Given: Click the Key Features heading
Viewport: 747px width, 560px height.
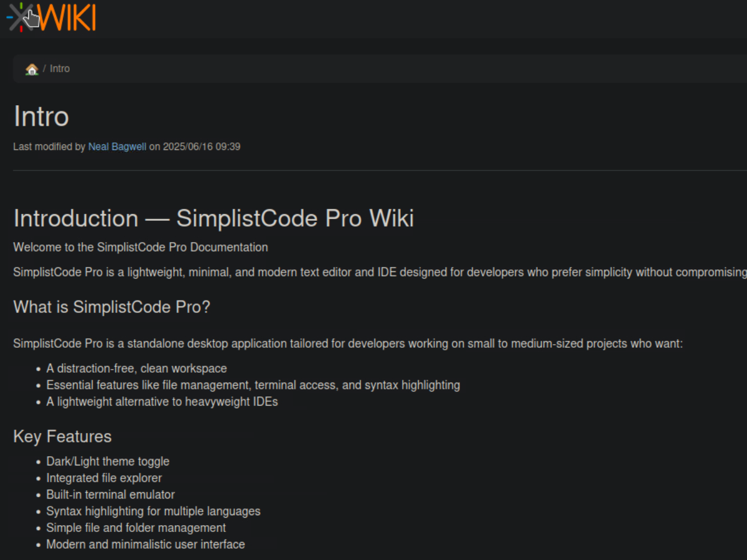Looking at the screenshot, I should (x=62, y=436).
